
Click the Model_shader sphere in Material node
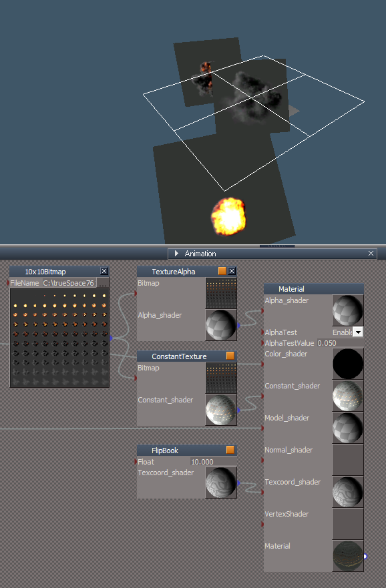tap(348, 428)
